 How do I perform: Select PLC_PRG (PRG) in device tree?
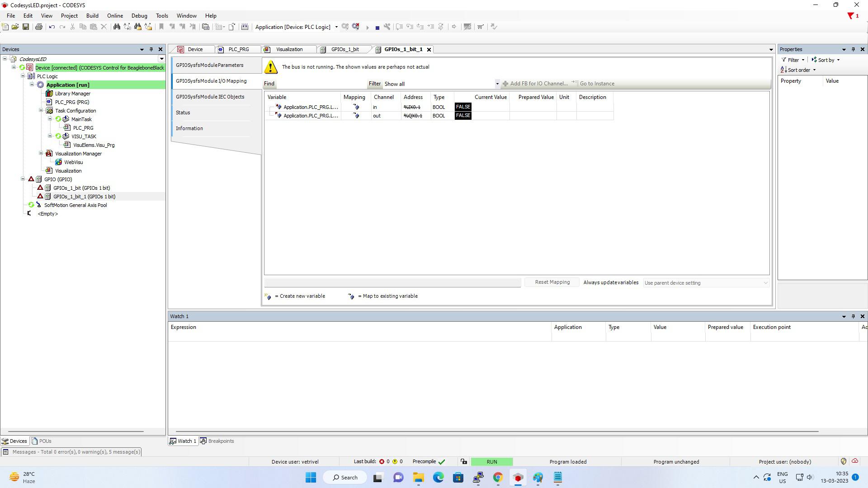pyautogui.click(x=72, y=102)
